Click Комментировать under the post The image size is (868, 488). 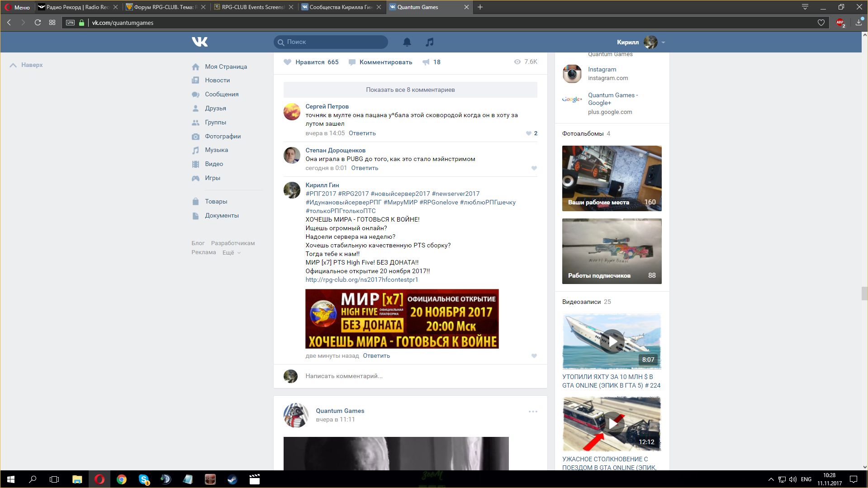[x=380, y=62]
